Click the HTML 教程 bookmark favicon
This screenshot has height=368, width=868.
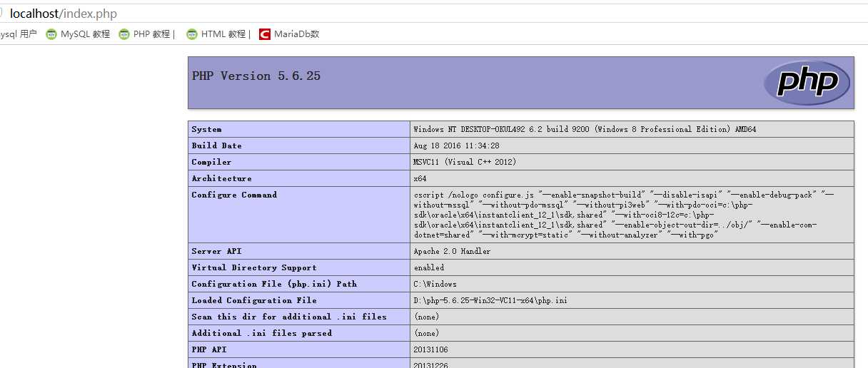click(191, 34)
